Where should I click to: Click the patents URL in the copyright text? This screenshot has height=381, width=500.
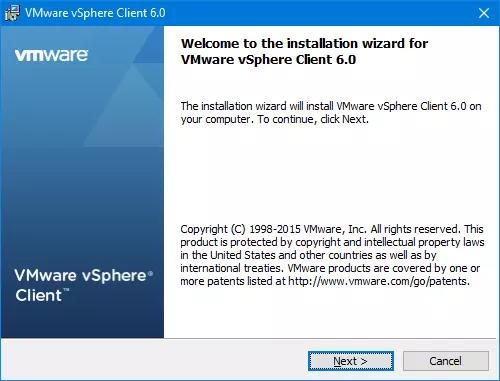(379, 281)
